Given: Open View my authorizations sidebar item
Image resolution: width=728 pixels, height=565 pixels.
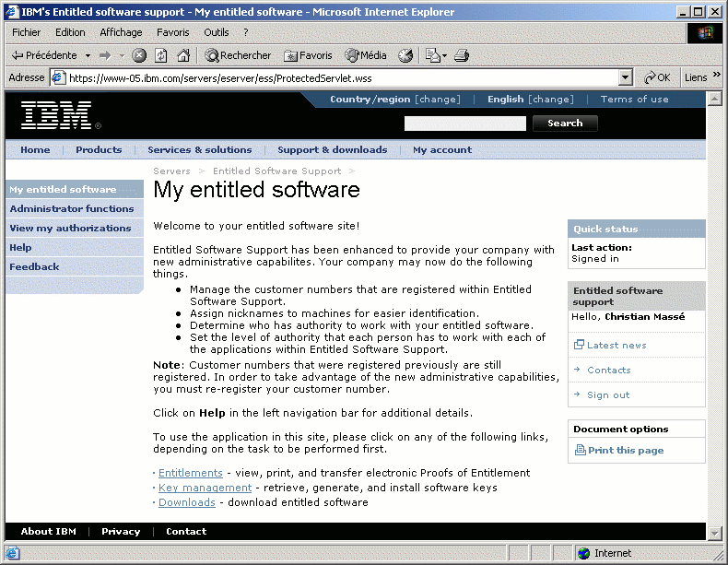Looking at the screenshot, I should coord(75,228).
